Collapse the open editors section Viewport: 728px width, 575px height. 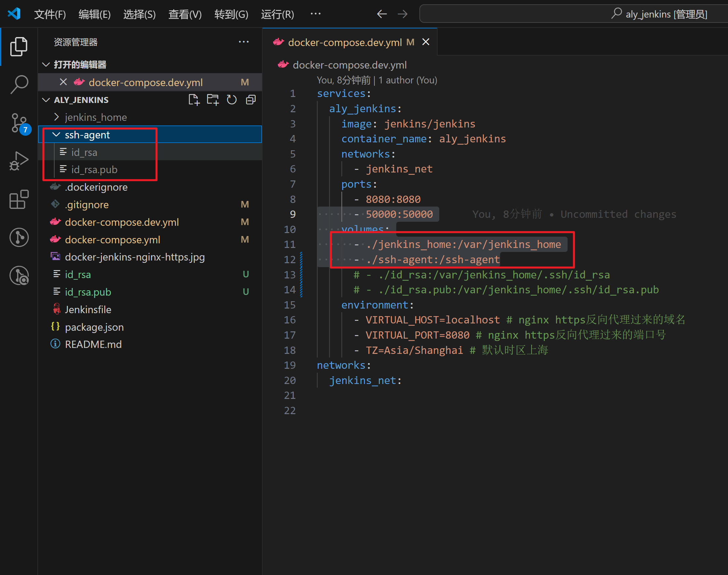click(x=46, y=64)
